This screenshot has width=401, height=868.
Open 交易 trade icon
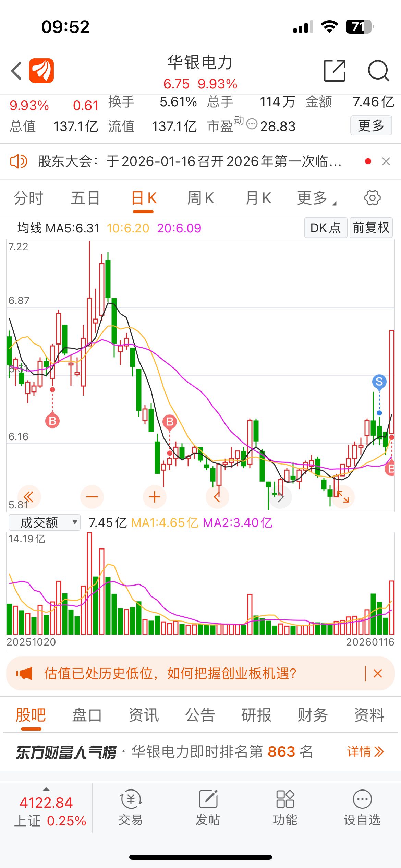[131, 808]
